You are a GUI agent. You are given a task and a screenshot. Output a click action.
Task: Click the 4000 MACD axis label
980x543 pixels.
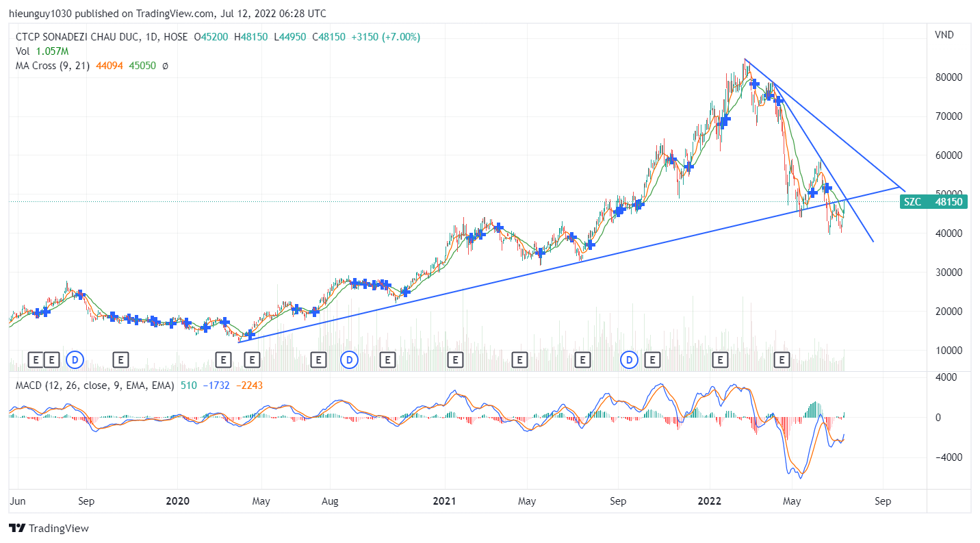point(947,377)
